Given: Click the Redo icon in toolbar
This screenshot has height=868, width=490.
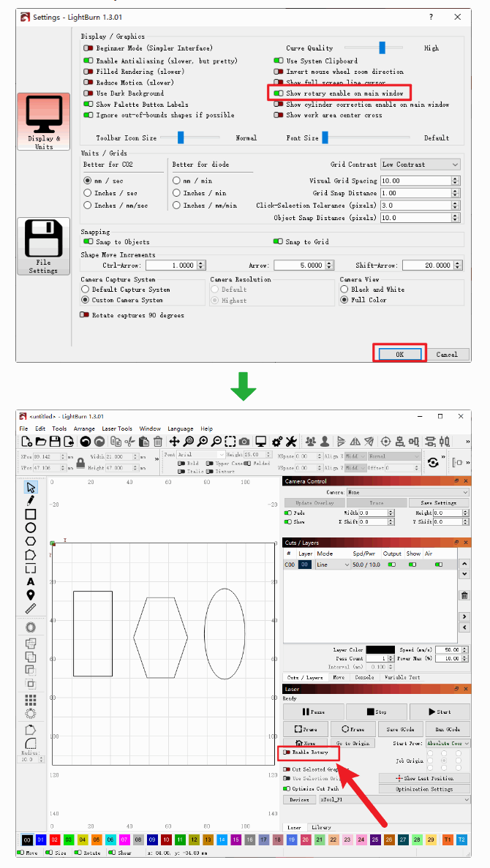Looking at the screenshot, I should click(99, 441).
